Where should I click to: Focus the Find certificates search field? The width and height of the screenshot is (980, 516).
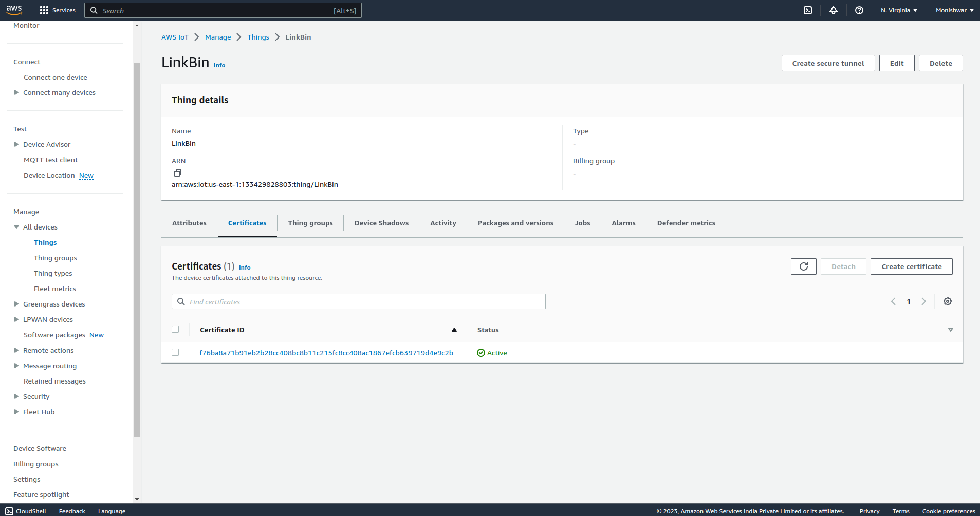tap(359, 301)
